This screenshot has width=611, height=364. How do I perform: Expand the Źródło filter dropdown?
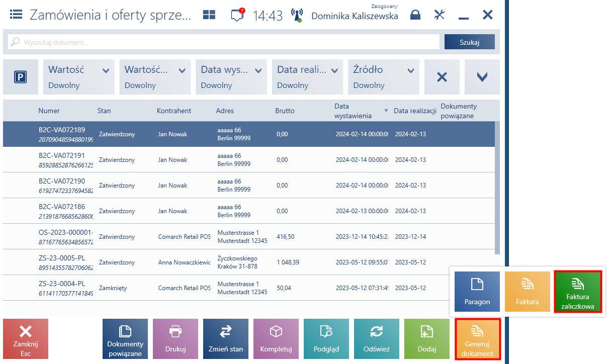click(x=384, y=77)
